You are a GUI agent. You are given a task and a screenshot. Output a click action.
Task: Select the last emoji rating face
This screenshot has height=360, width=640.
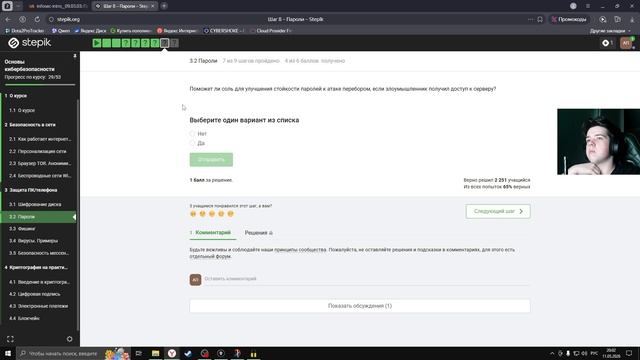pyautogui.click(x=231, y=213)
